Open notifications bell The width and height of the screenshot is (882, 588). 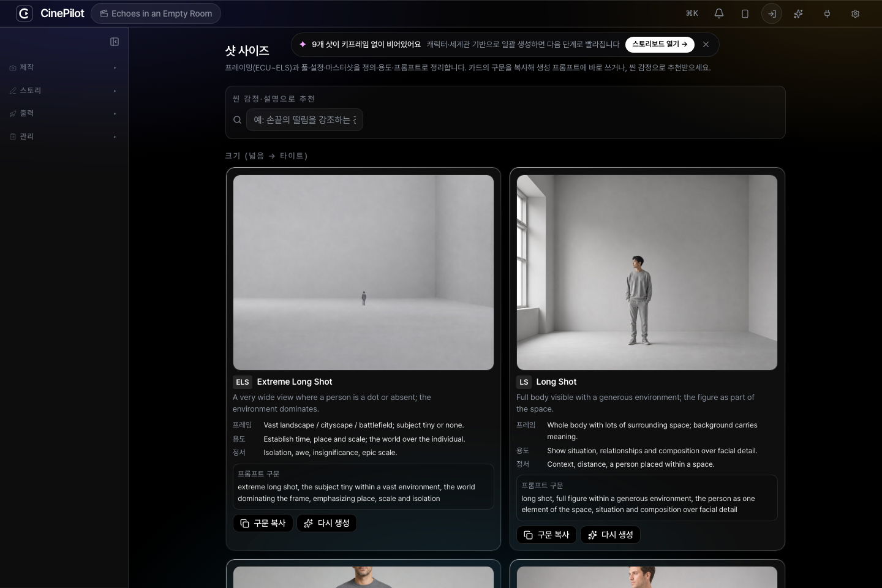719,13
